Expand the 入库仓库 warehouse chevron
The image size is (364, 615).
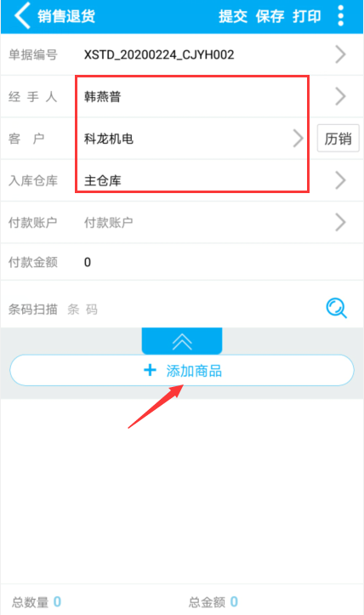pos(340,181)
